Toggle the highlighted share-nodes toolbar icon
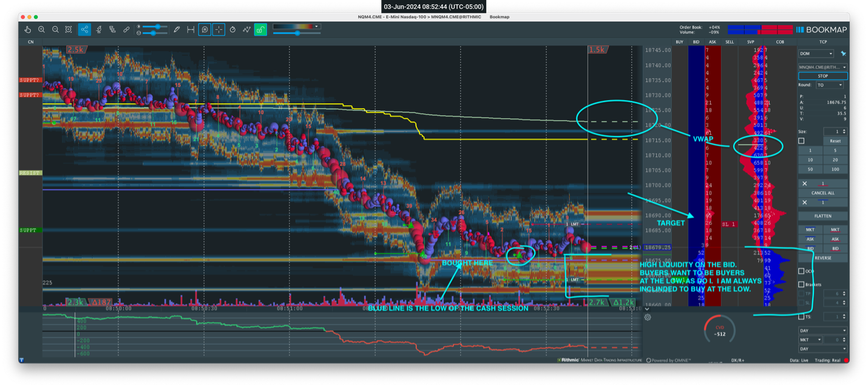The height and width of the screenshot is (389, 868). pyautogui.click(x=84, y=29)
